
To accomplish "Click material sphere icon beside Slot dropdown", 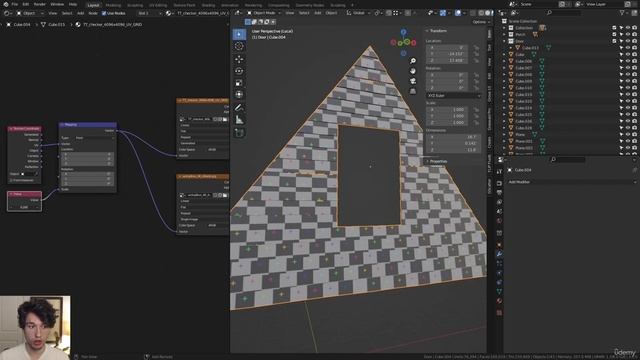I will click(x=169, y=13).
